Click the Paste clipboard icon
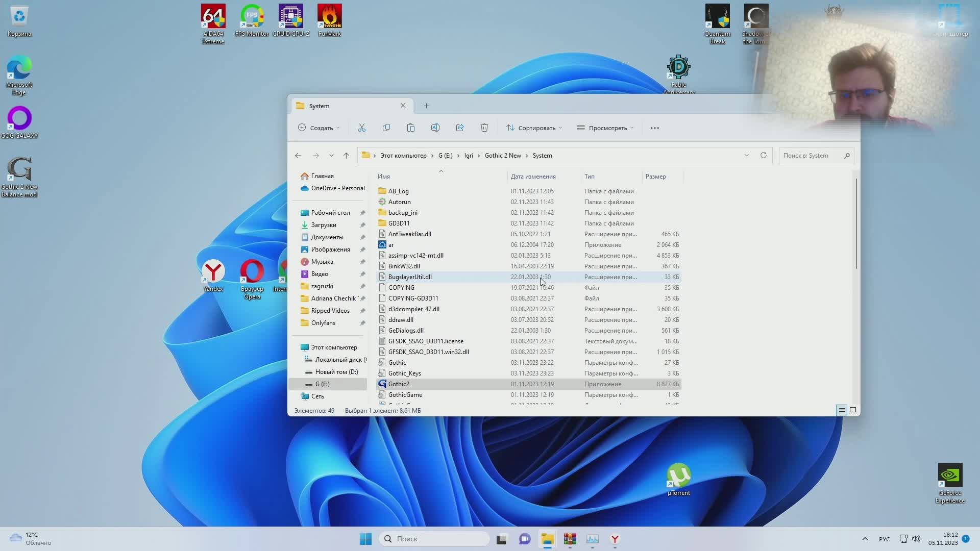This screenshot has height=551, width=980. 411,128
